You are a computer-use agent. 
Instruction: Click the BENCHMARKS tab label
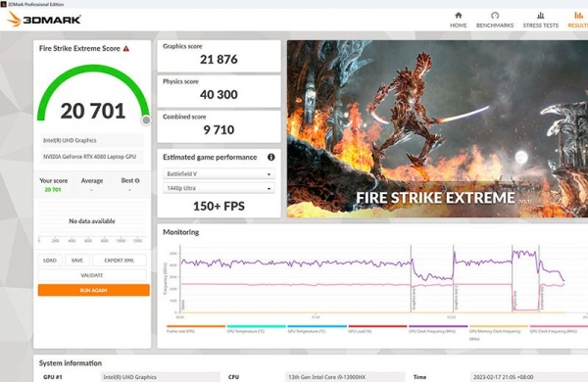coord(495,25)
